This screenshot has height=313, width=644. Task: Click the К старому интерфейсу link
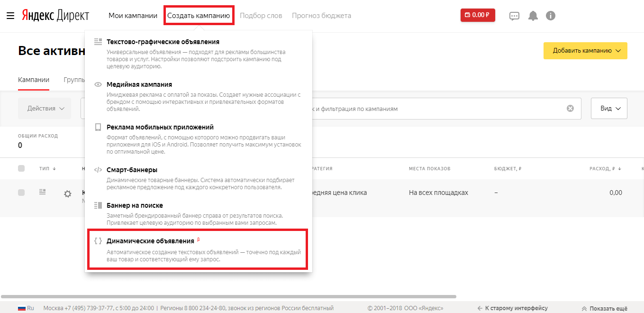pyautogui.click(x=512, y=308)
